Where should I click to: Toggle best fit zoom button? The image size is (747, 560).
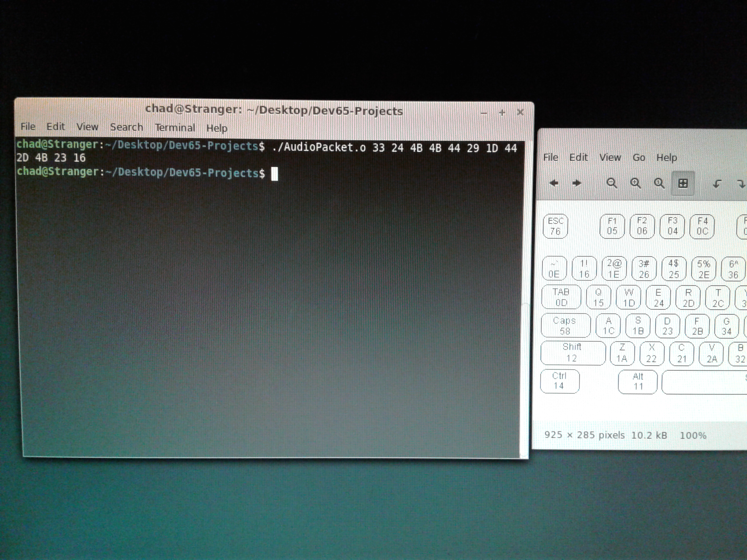(683, 183)
